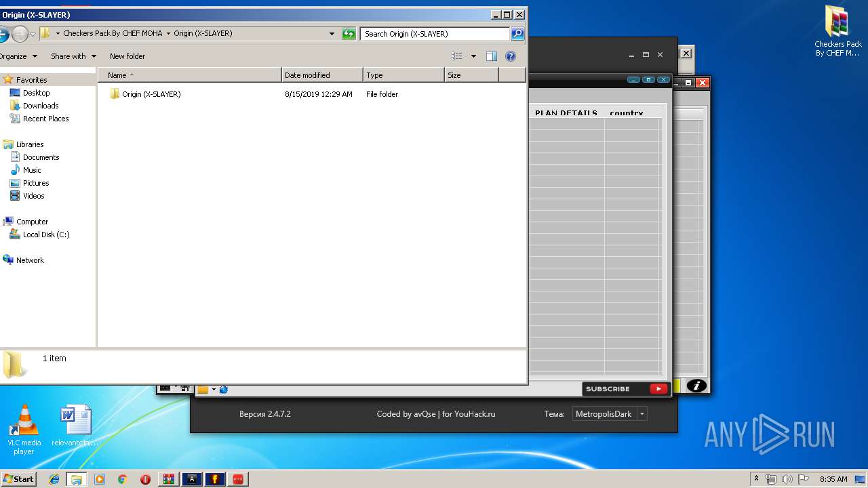Click the red application taskbar icon
Image resolution: width=868 pixels, height=488 pixels.
238,479
